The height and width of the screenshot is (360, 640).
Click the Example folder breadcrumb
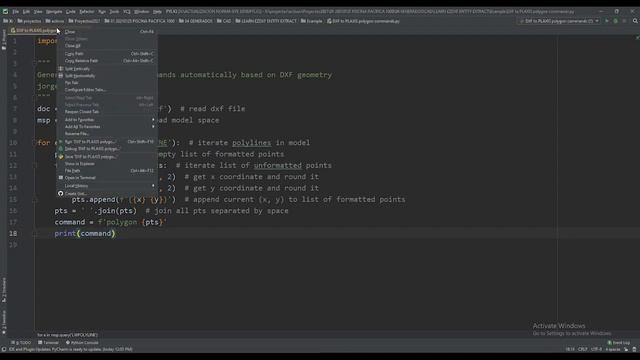point(311,21)
